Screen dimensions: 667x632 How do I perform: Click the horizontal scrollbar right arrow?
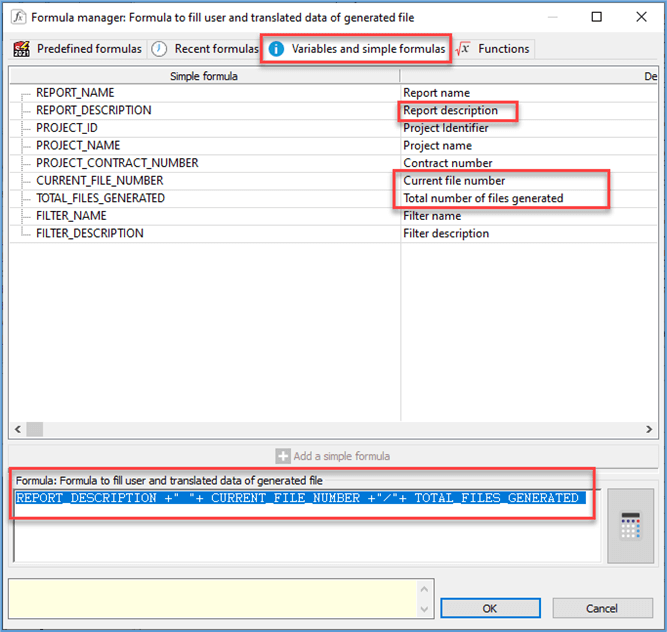(x=649, y=429)
